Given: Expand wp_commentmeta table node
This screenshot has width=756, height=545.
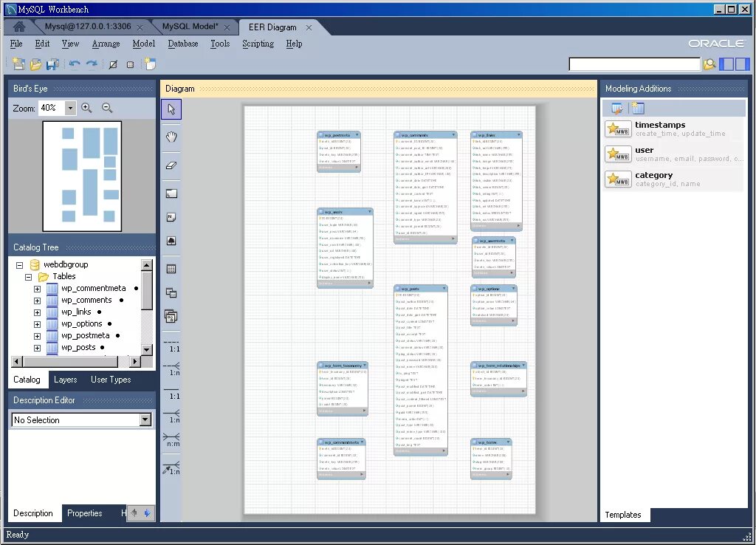Looking at the screenshot, I should point(37,289).
